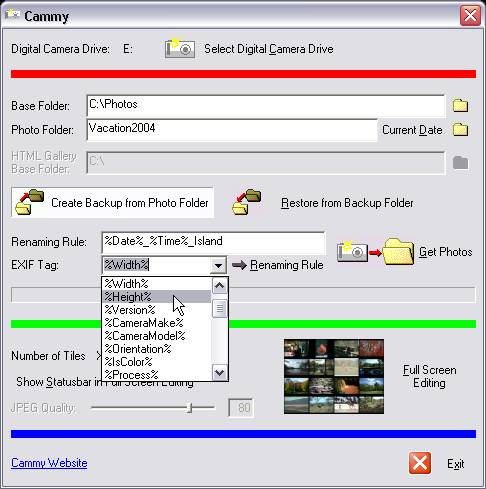This screenshot has height=489, width=486.
Task: Open the Cammy Website link
Action: pyautogui.click(x=49, y=463)
